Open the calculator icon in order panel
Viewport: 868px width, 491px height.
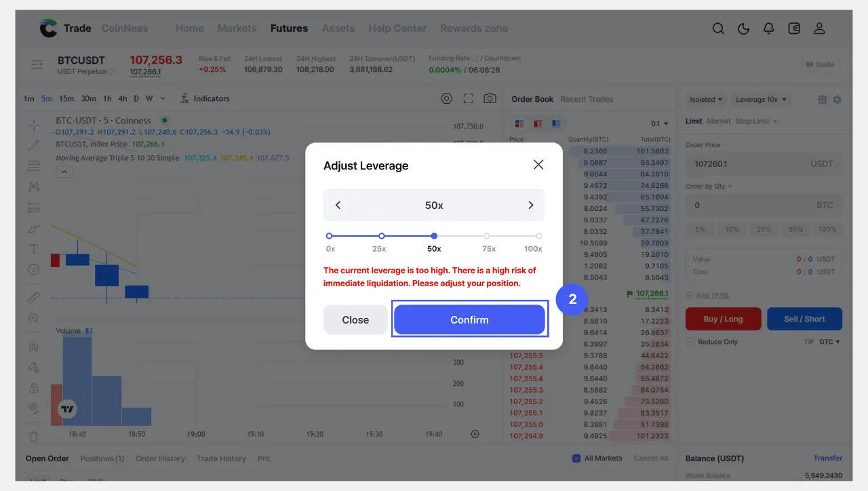click(822, 100)
